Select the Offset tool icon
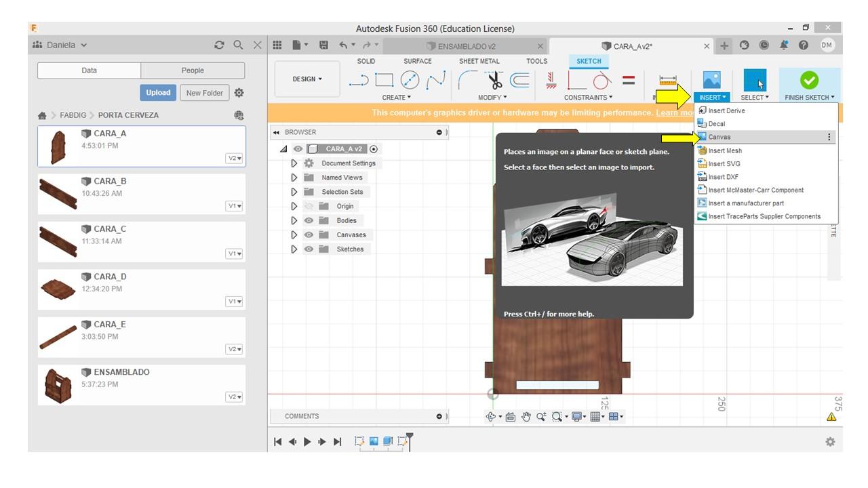This screenshot has width=868, height=488. tap(519, 81)
